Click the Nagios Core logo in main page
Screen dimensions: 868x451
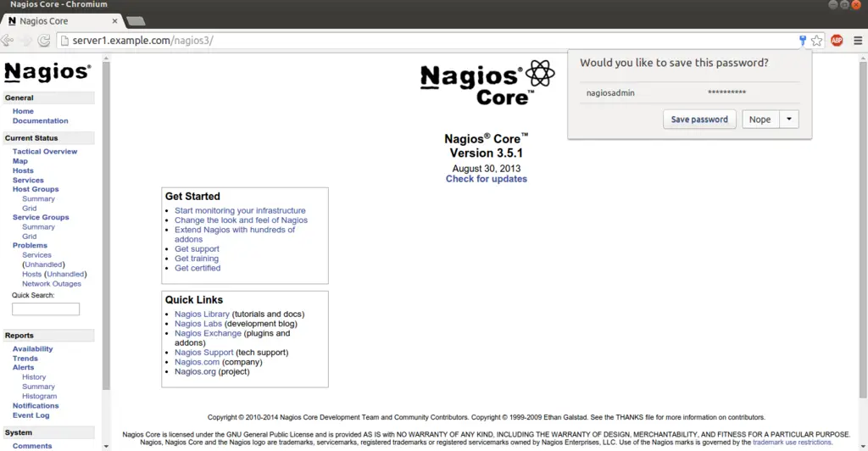487,83
